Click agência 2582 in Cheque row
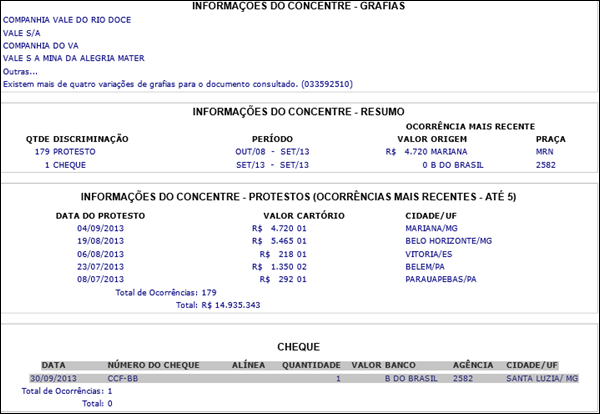Screen dimensions: 600x414 pos(463,379)
